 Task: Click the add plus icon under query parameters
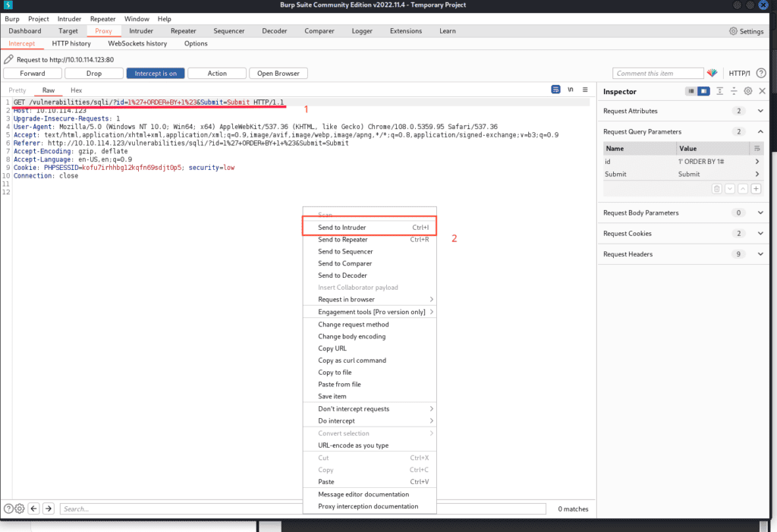coord(757,188)
